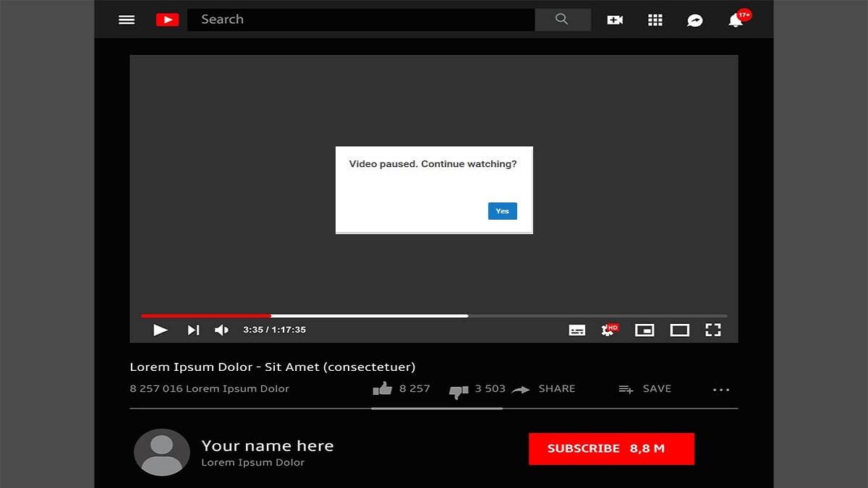Open the apps grid icon
This screenshot has height=488, width=868.
click(655, 20)
